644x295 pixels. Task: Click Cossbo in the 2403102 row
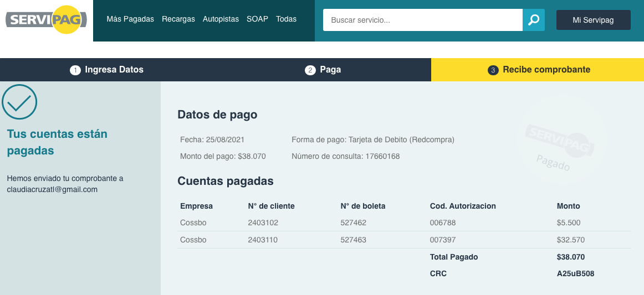(x=193, y=223)
